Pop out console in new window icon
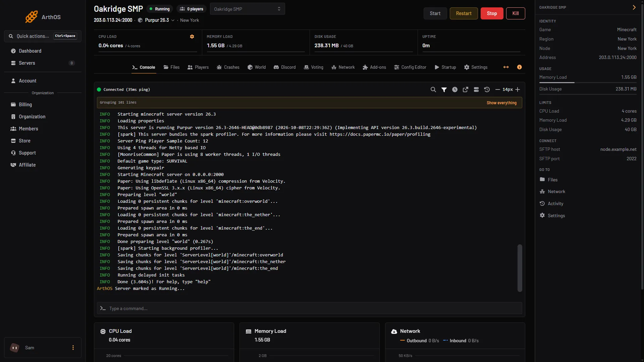Image resolution: width=644 pixels, height=362 pixels. tap(466, 89)
